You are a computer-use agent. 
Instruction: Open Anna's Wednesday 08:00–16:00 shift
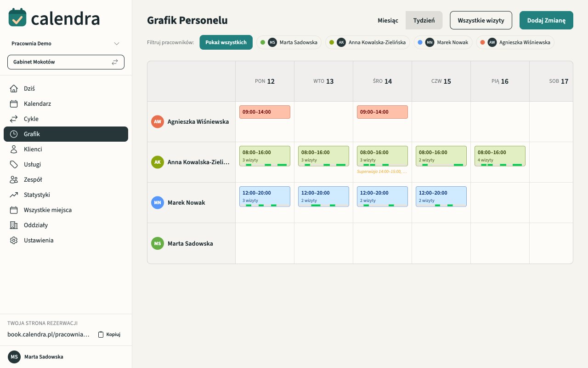point(382,156)
